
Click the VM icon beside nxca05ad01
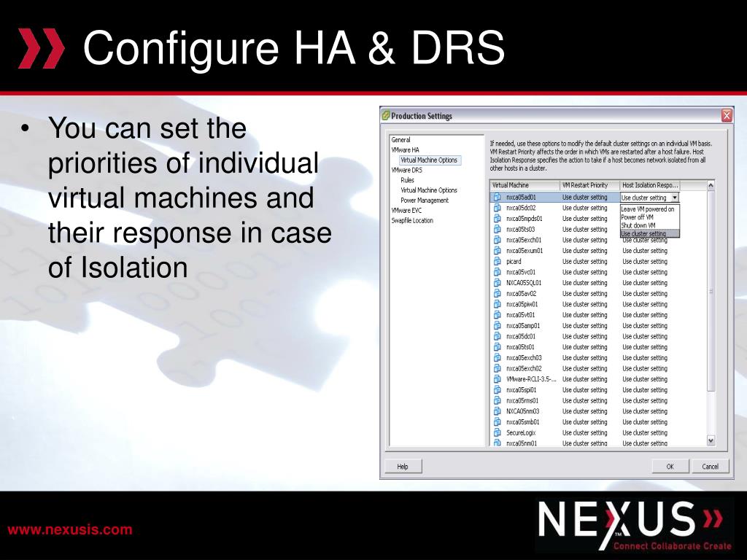498,197
